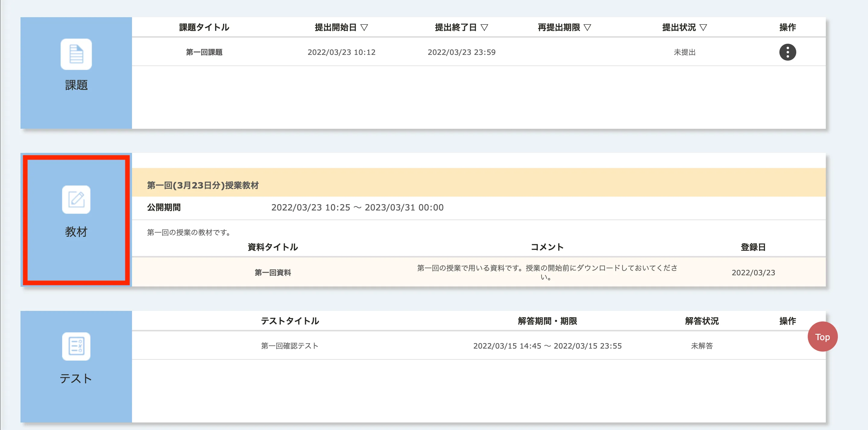This screenshot has width=868, height=430.
Task: Click the 資料タイトル column header
Action: [x=272, y=247]
